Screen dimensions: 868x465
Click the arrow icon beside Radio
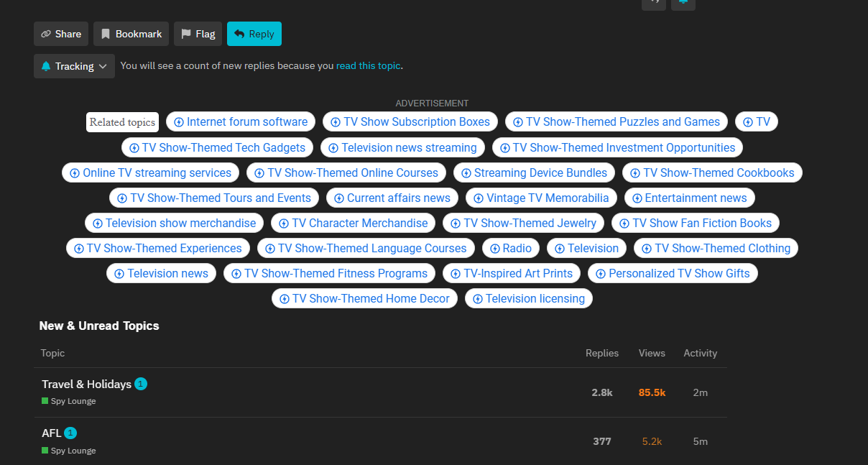495,249
